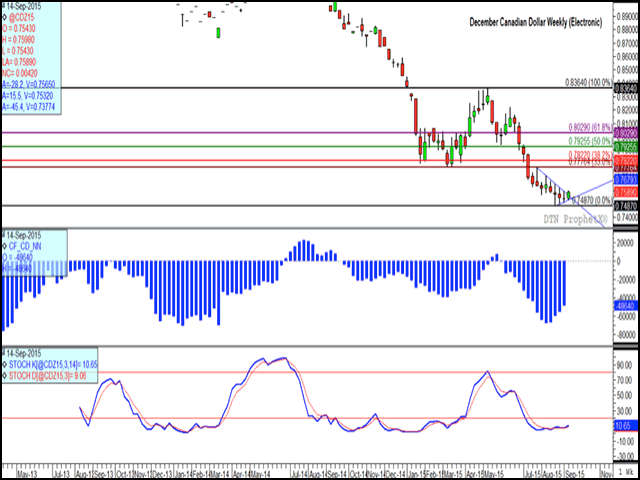The width and height of the screenshot is (640, 480).
Task: Click the 14-Sep-2015 date in the stochastic panel
Action: click(24, 354)
